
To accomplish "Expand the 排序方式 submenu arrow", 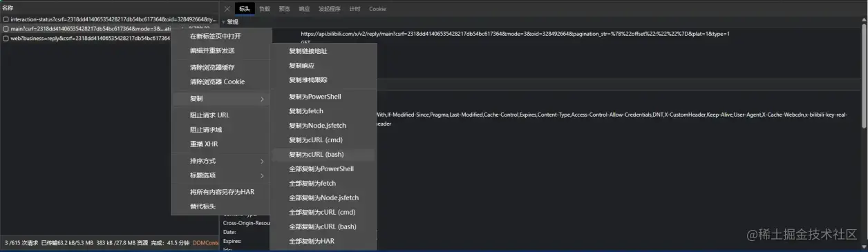I will 262,161.
